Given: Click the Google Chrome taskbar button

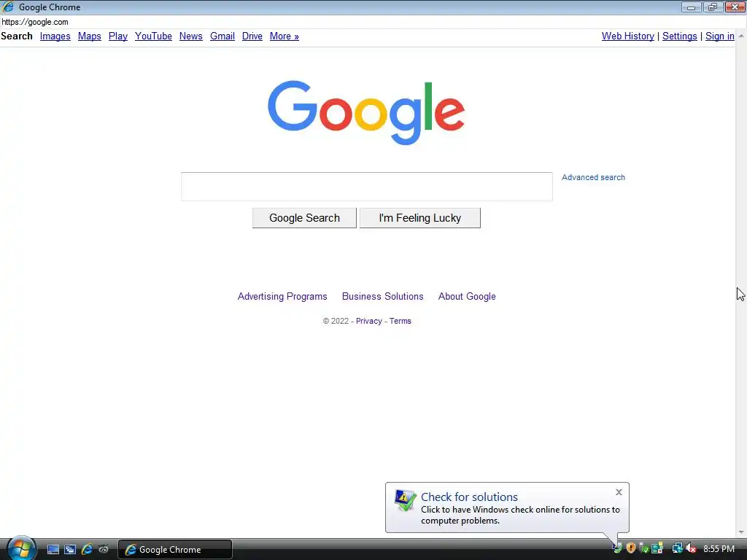Looking at the screenshot, I should [175, 550].
